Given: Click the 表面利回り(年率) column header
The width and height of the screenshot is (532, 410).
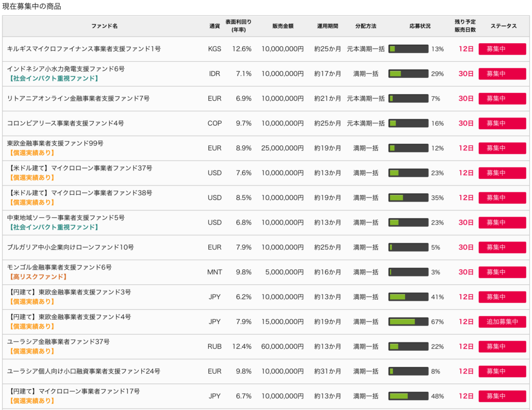Looking at the screenshot, I should coord(238,26).
